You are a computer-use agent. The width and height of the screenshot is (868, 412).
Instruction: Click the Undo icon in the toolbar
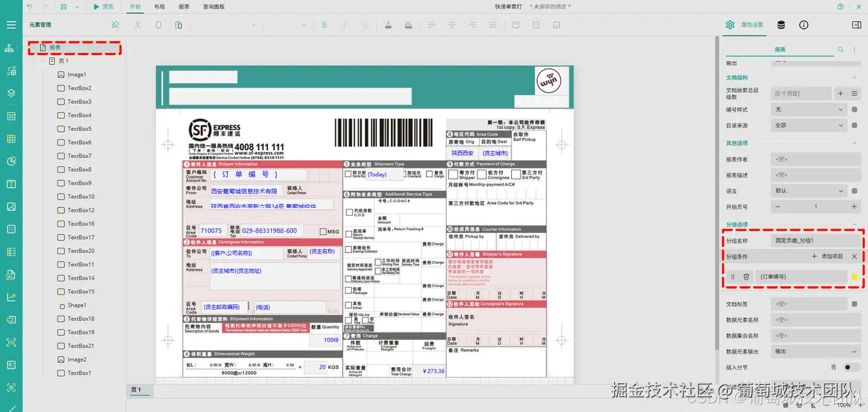(x=29, y=7)
